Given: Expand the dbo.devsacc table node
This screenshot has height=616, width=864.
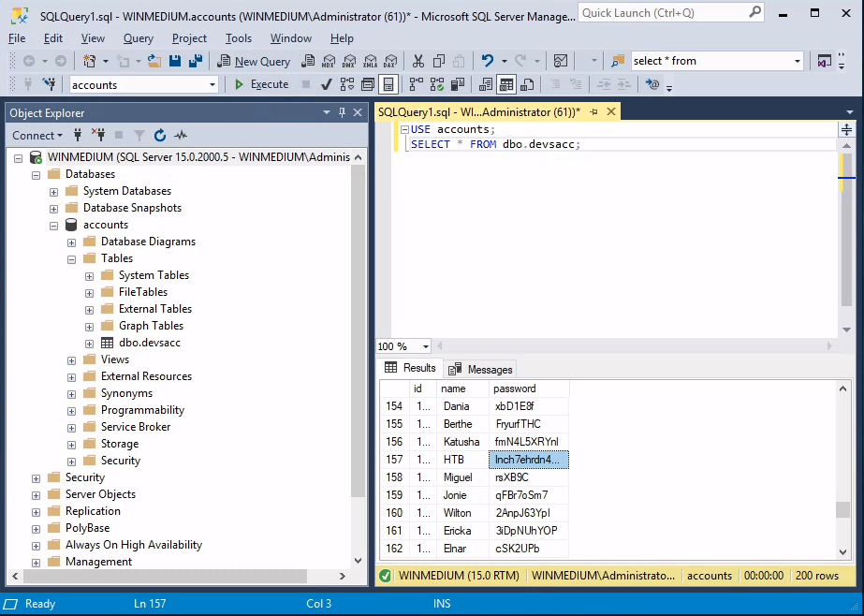Looking at the screenshot, I should (x=89, y=343).
